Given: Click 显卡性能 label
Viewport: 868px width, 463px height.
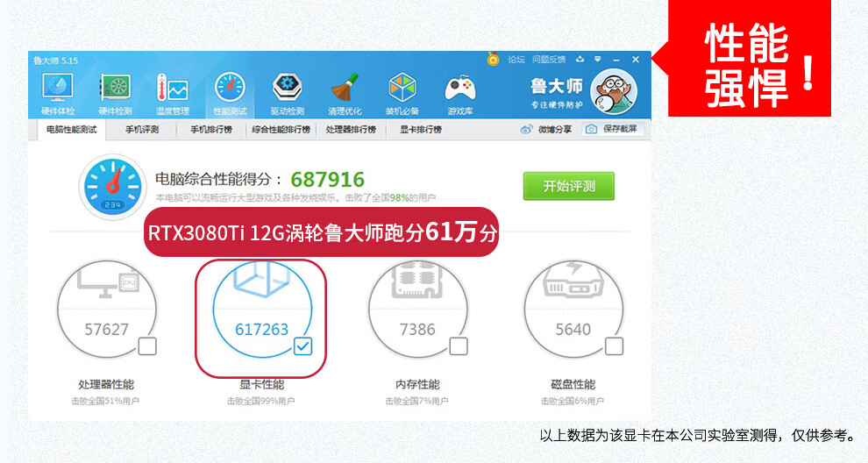Looking at the screenshot, I should tap(262, 384).
